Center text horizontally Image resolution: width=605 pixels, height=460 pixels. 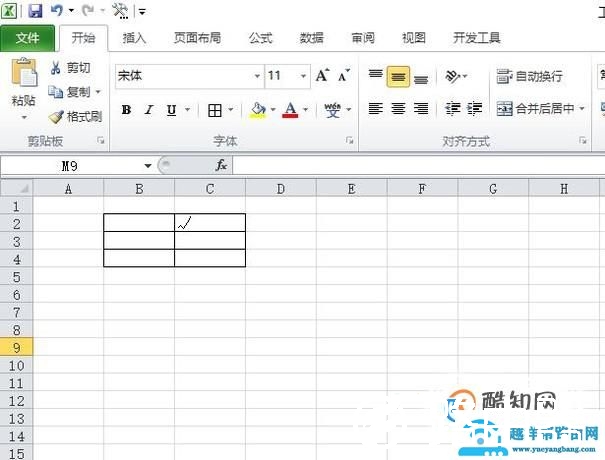(398, 109)
